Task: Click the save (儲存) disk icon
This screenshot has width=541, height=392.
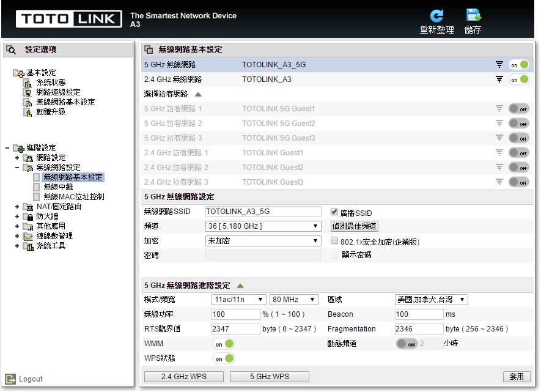Action: click(473, 15)
